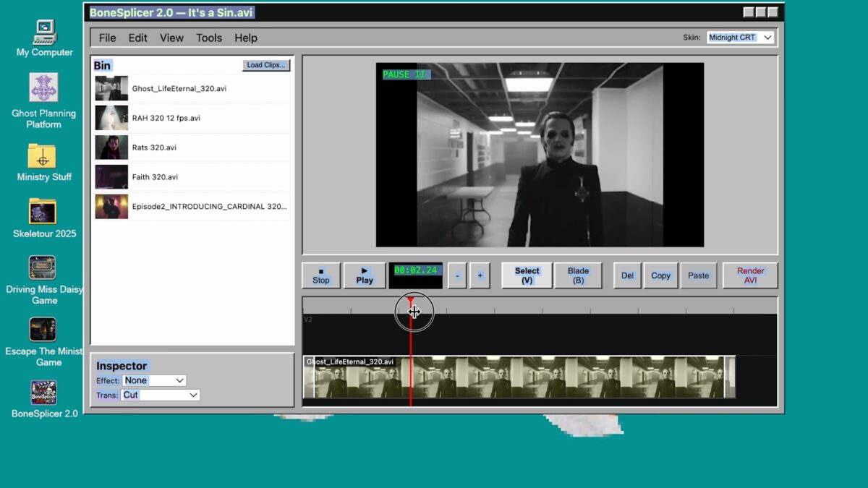Image resolution: width=868 pixels, height=488 pixels.
Task: Open the Trans dropdown set to Cut
Action: point(161,395)
